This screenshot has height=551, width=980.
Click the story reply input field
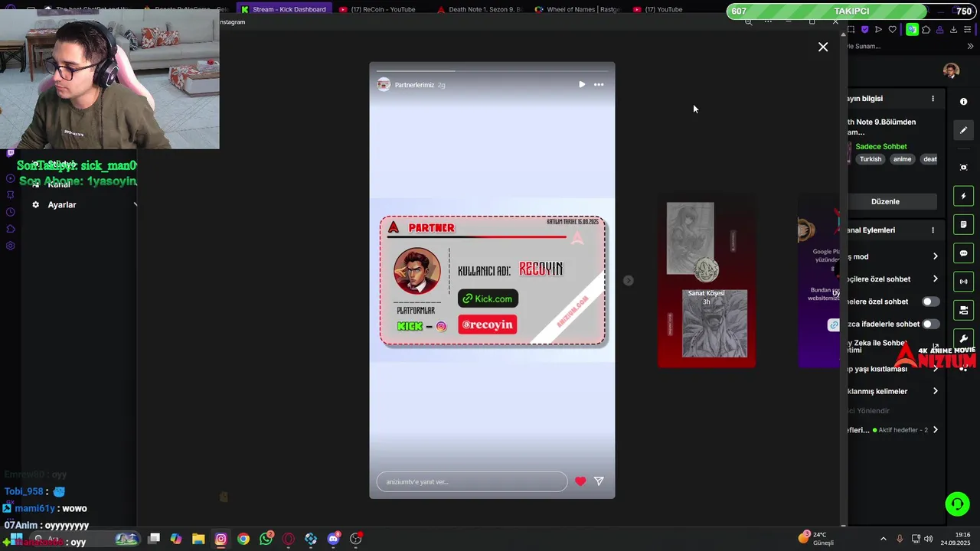[x=472, y=481]
